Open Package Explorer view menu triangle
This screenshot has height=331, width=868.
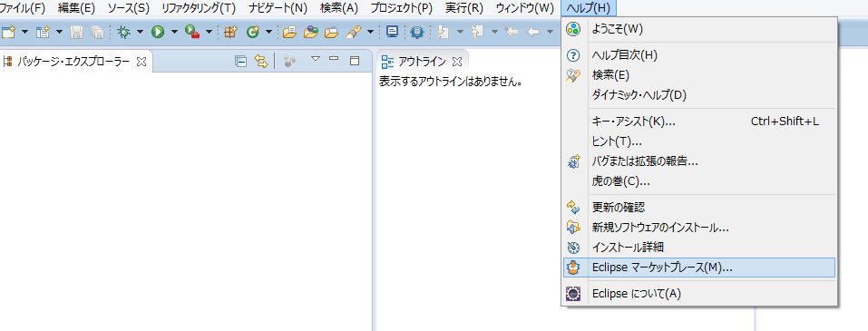pos(315,58)
